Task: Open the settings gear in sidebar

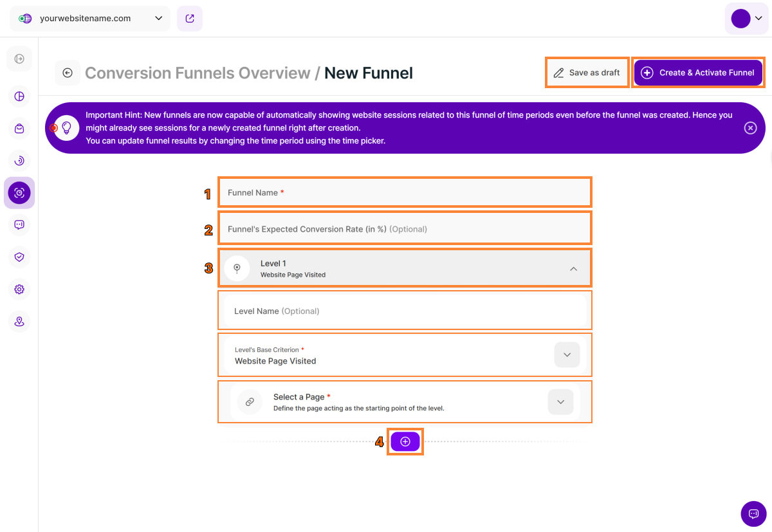Action: point(19,289)
